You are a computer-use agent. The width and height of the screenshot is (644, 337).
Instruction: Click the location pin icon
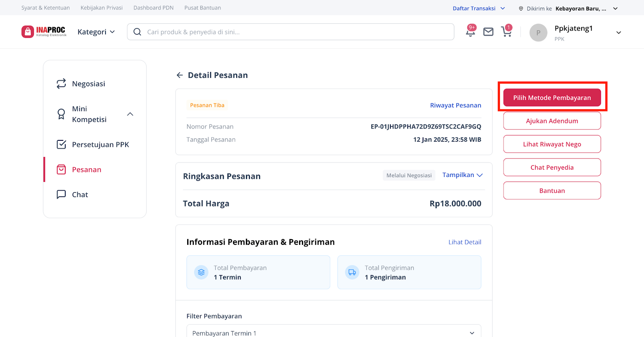coord(521,8)
